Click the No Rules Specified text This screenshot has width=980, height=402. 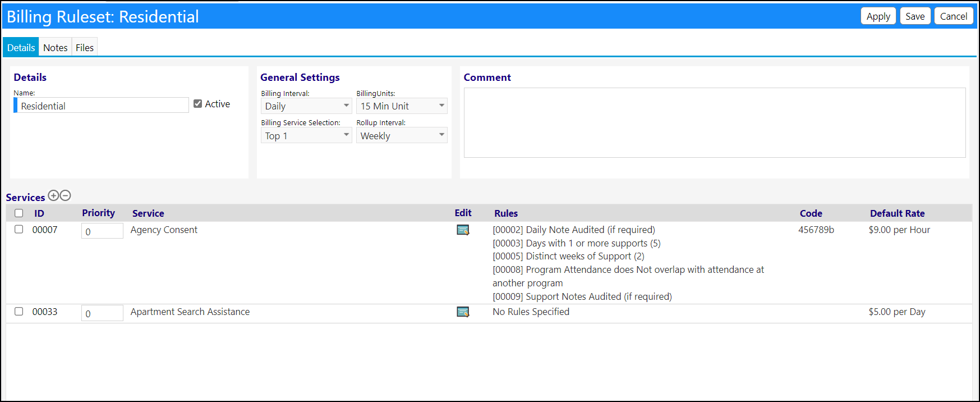531,312
